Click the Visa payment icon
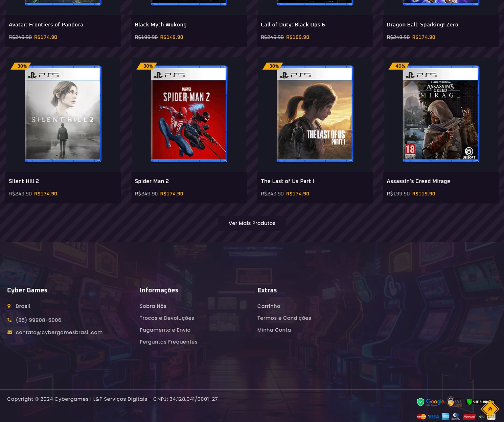The height and width of the screenshot is (422, 504). pyautogui.click(x=433, y=417)
